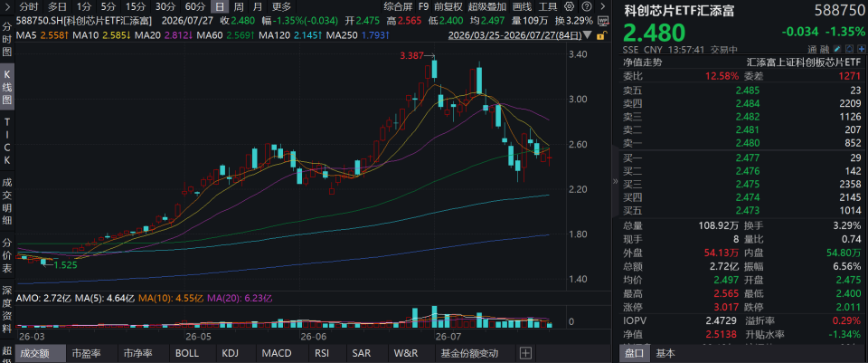Image resolution: width=868 pixels, height=363 pixels.
Task: Click 卖五 ask price 2.485 row
Action: coord(741,90)
